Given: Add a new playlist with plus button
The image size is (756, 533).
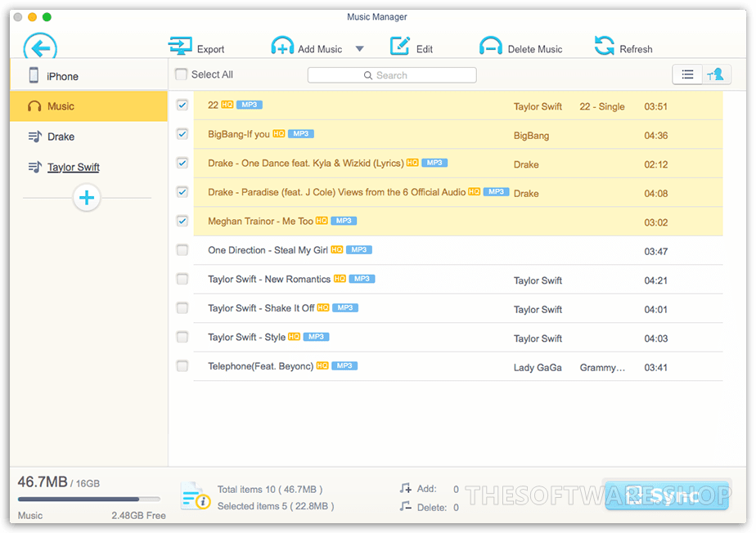Looking at the screenshot, I should tap(87, 198).
